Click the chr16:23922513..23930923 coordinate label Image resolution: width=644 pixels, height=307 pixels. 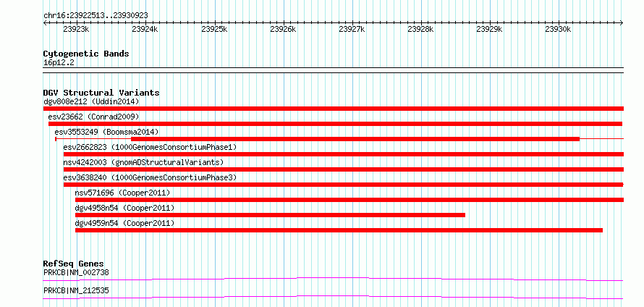pyautogui.click(x=96, y=15)
